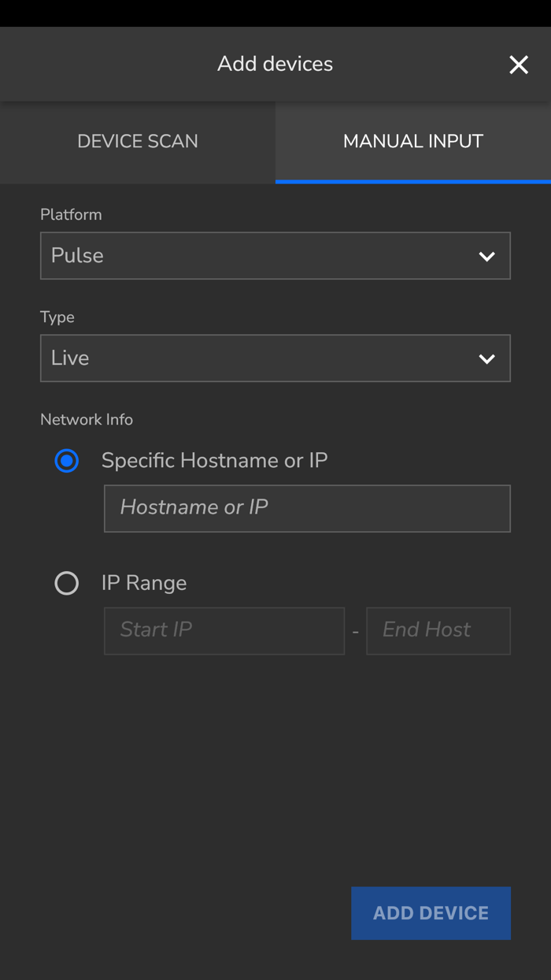This screenshot has height=980, width=551.
Task: Click the Network Info section heading
Action: 87,420
